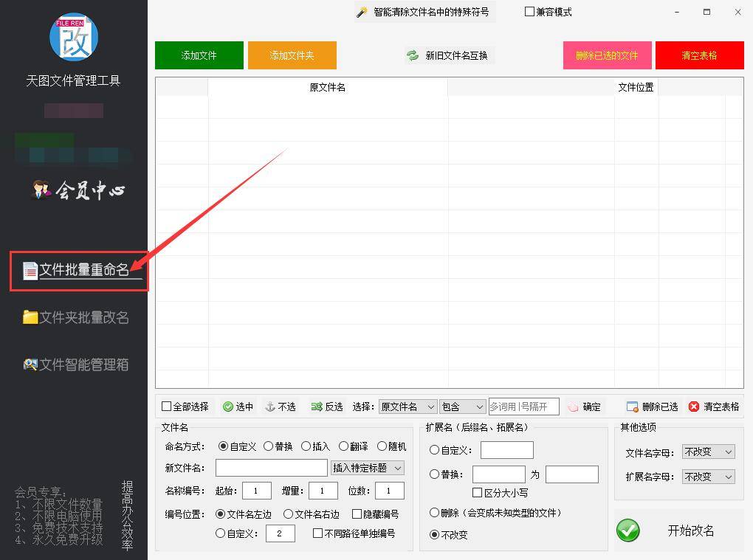Viewport: 753px width, 560px height.
Task: Select the 替换 naming mode radio
Action: click(268, 446)
